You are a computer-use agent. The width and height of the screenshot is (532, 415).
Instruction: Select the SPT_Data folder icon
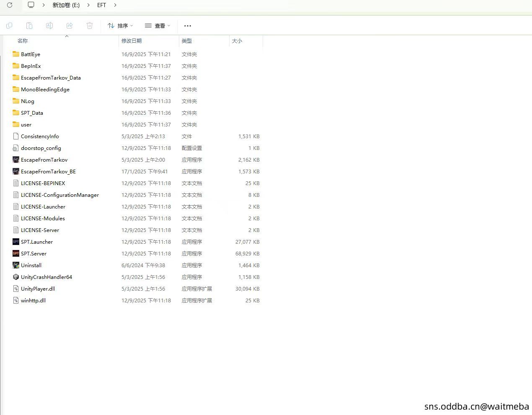(16, 113)
